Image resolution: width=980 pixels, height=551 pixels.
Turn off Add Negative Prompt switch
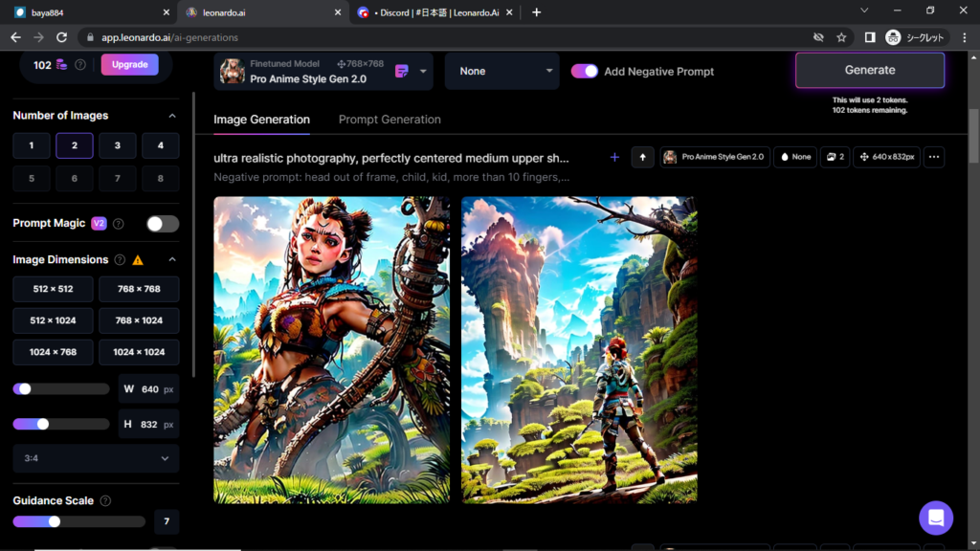[x=585, y=71]
